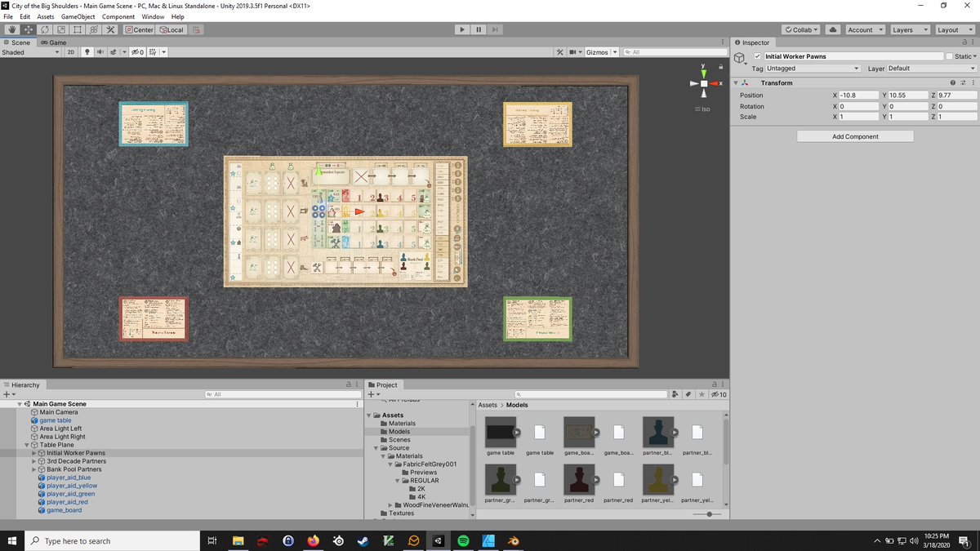980x551 pixels.
Task: Open Transform component help icon
Action: 952,82
